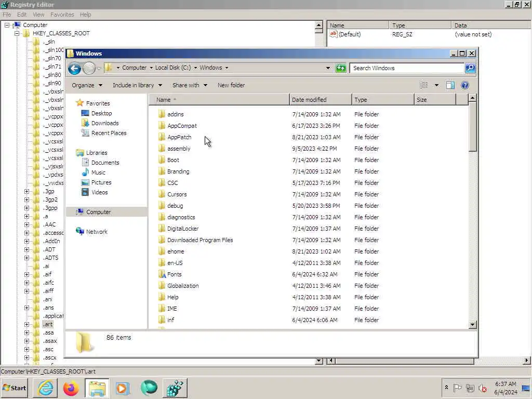Sort by Size column header
This screenshot has width=532, height=399.
435,100
